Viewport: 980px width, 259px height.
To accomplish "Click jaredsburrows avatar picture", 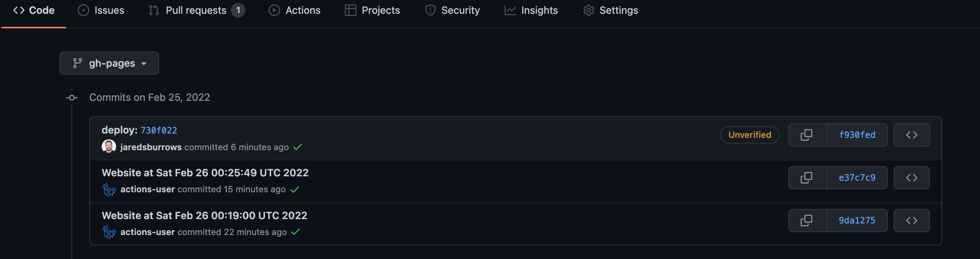I will pyautogui.click(x=109, y=147).
